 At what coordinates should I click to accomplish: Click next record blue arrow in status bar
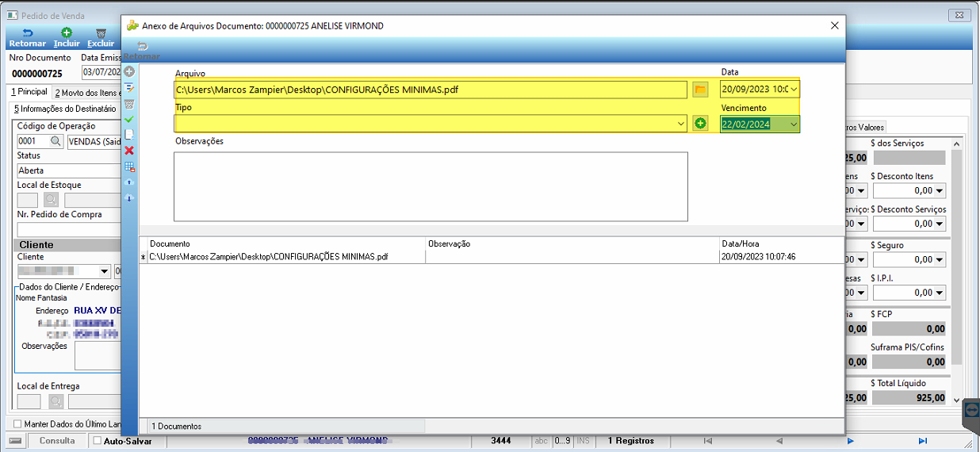tap(851, 441)
